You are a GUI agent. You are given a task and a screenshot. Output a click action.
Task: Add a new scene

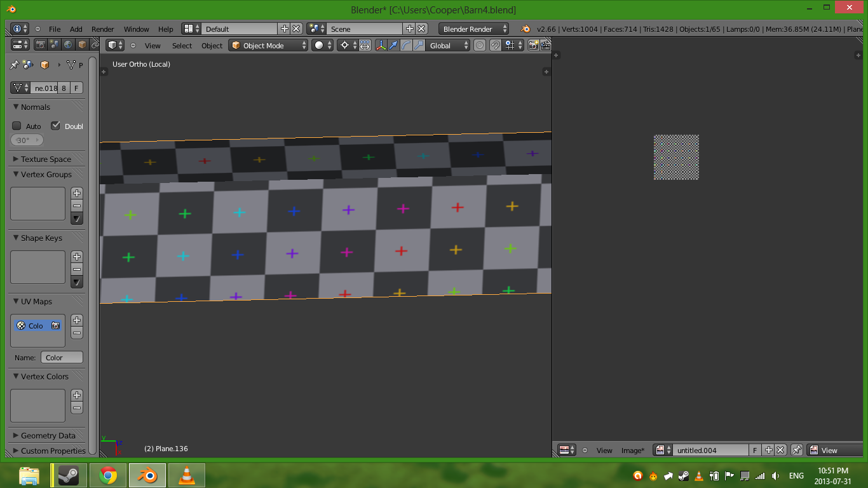coord(409,29)
